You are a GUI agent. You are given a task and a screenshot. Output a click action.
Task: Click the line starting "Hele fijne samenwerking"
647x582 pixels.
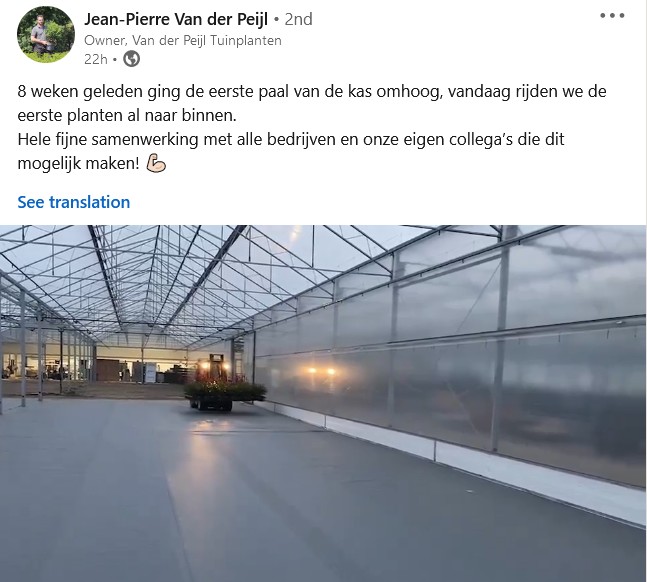(x=290, y=139)
